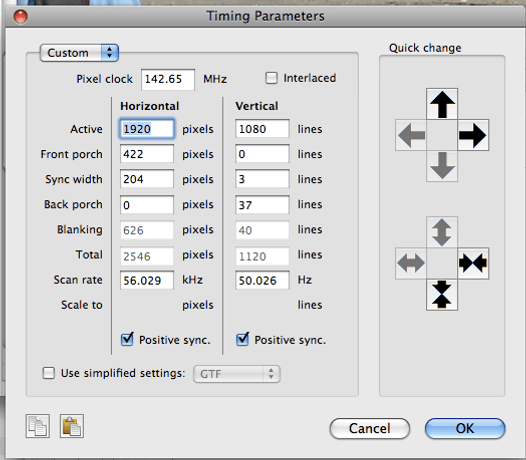Click the move right arrow in Quick change

click(473, 135)
